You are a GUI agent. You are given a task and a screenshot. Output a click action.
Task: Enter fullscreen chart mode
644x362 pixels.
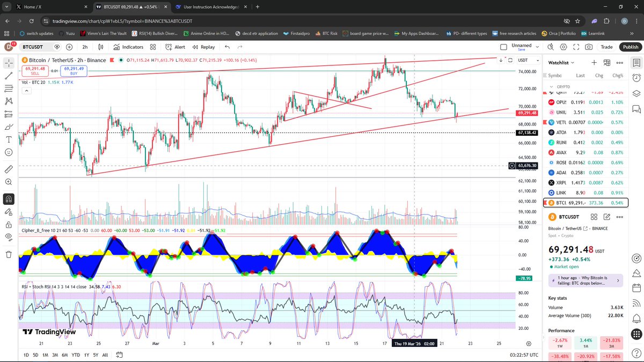coord(576,47)
